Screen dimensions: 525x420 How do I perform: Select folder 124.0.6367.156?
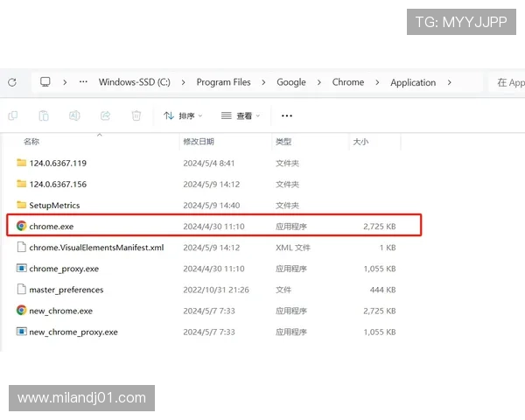pyautogui.click(x=58, y=185)
